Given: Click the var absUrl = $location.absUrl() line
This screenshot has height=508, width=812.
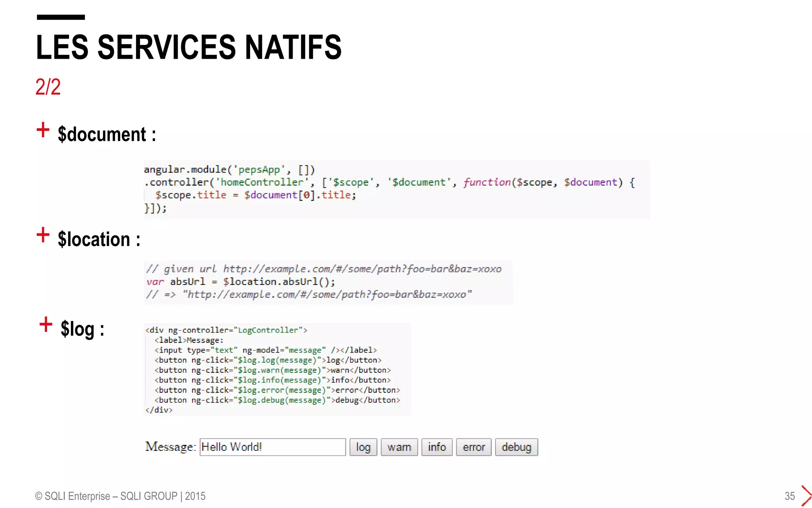Looking at the screenshot, I should tap(241, 282).
